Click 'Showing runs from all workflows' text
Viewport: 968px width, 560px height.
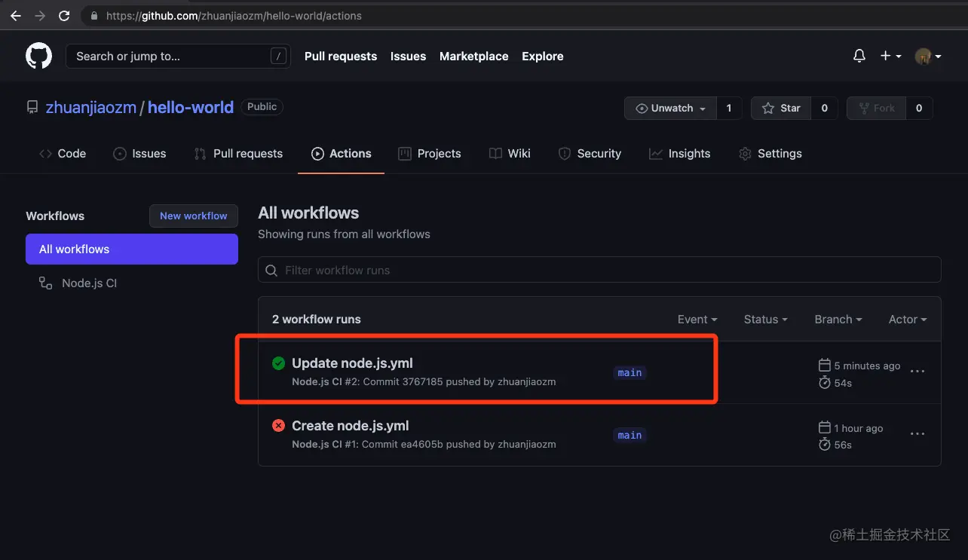click(x=344, y=234)
